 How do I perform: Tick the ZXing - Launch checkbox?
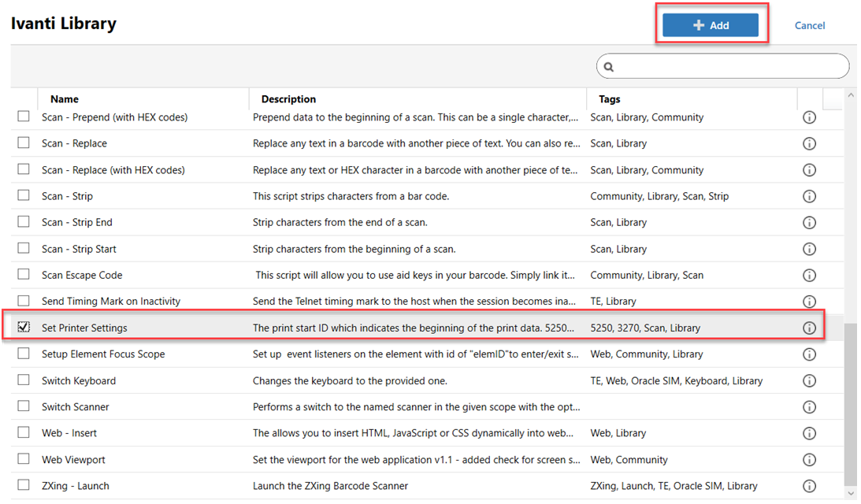pyautogui.click(x=24, y=485)
